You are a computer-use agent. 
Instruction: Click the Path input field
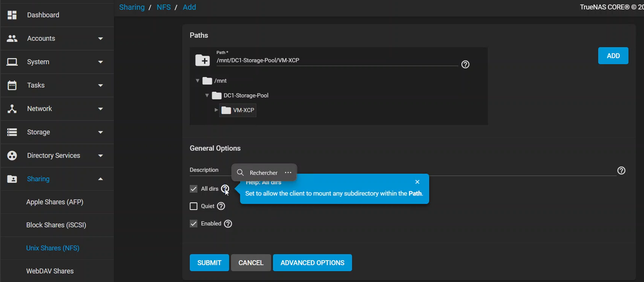point(336,61)
